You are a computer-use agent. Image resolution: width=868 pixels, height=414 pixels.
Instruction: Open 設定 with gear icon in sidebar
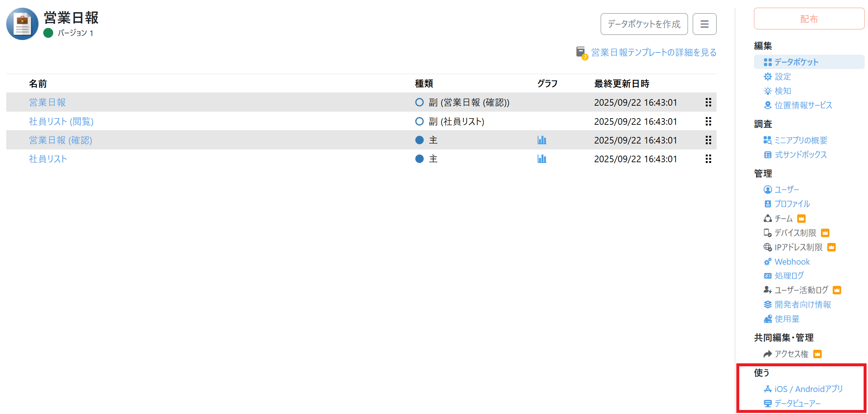click(782, 77)
